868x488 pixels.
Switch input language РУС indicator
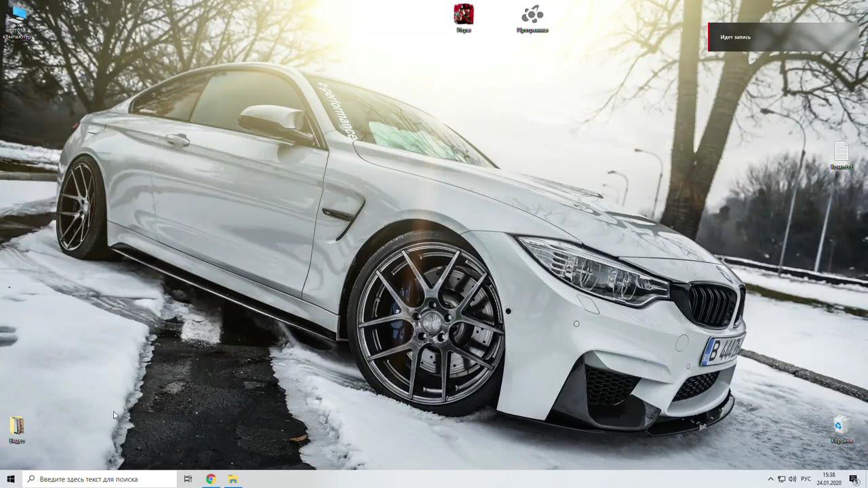point(806,479)
